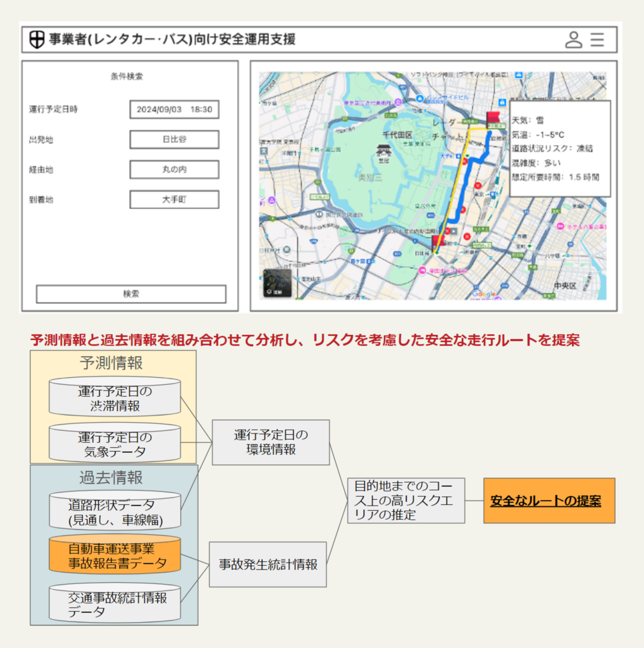
Task: Select the 運行予定日の渋滞情報 data cylinder
Action: 115,396
